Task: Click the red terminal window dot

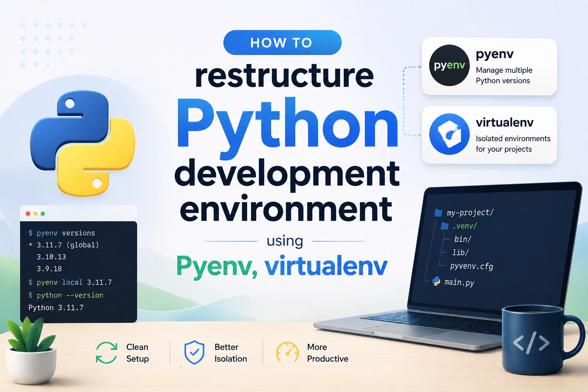Action: pos(28,214)
